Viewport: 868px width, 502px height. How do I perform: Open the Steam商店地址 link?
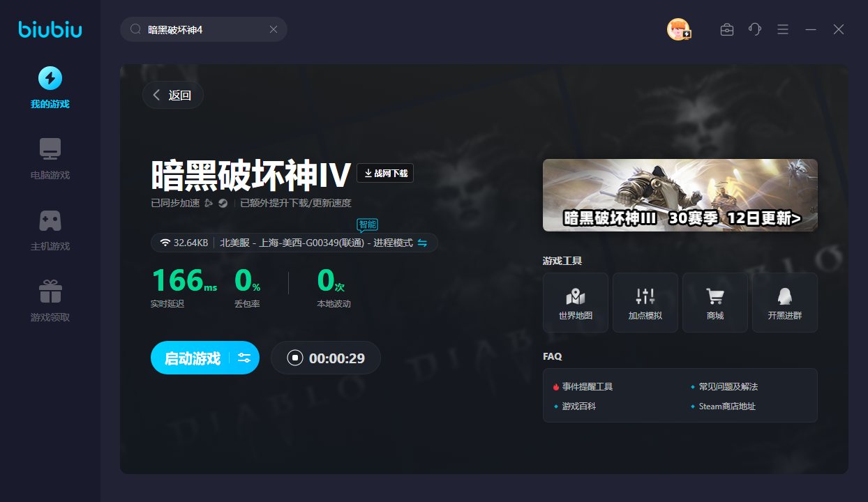(x=727, y=406)
